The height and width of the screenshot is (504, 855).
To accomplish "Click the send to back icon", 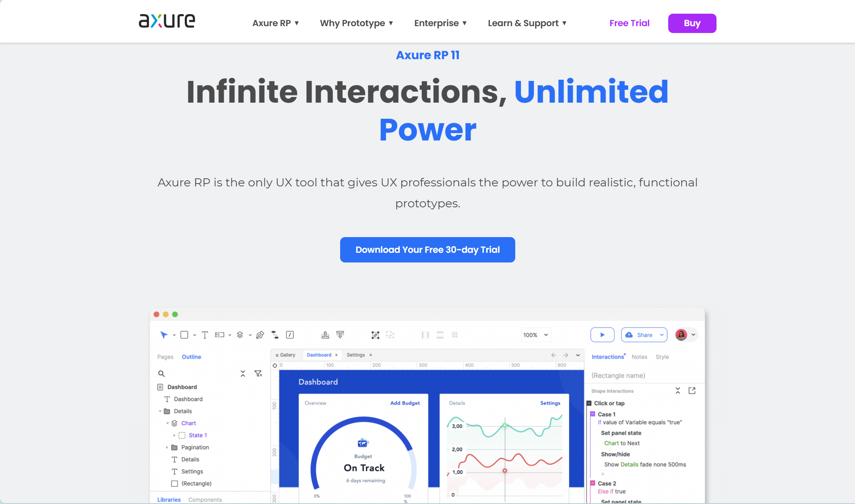I will pos(340,335).
